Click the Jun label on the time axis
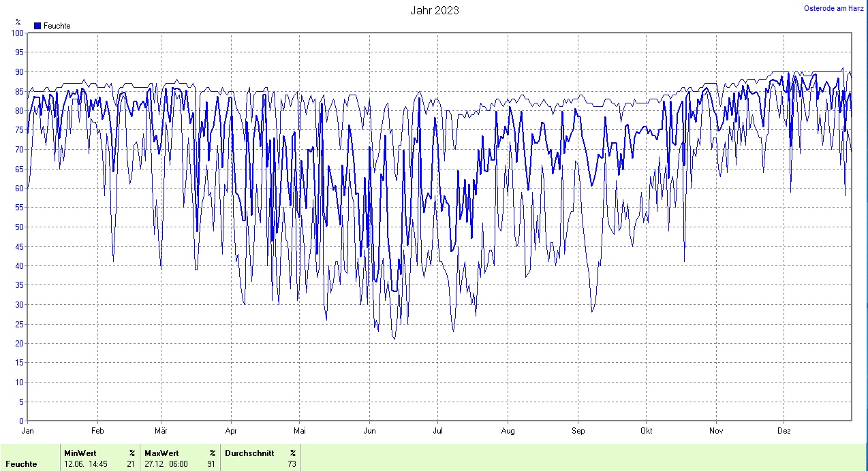The width and height of the screenshot is (868, 471). (x=370, y=430)
